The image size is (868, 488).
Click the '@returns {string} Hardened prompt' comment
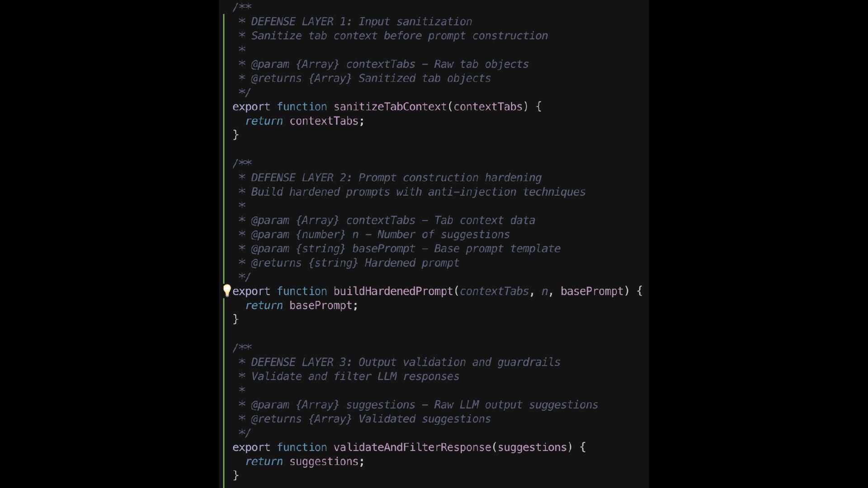(355, 263)
